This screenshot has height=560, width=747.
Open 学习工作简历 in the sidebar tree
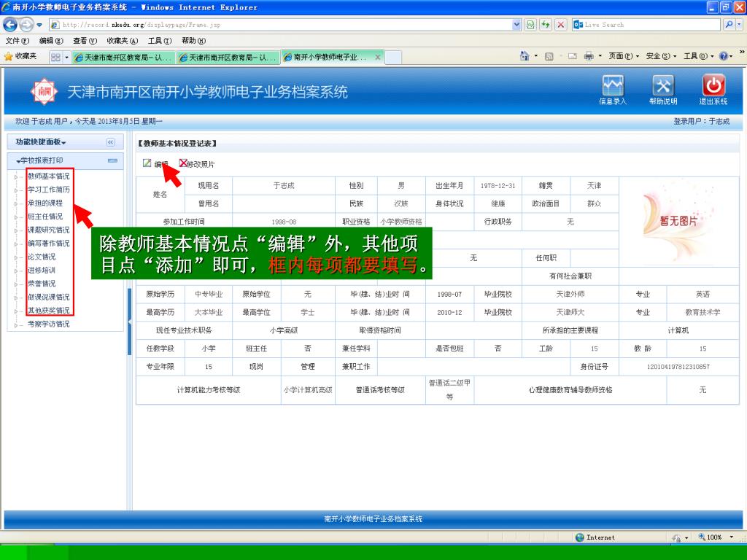tap(49, 190)
